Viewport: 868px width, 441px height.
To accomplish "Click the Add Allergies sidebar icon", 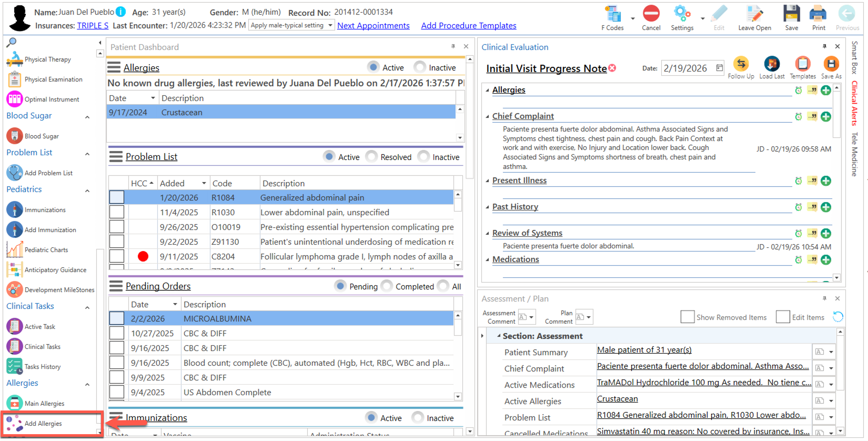I will pyautogui.click(x=14, y=423).
